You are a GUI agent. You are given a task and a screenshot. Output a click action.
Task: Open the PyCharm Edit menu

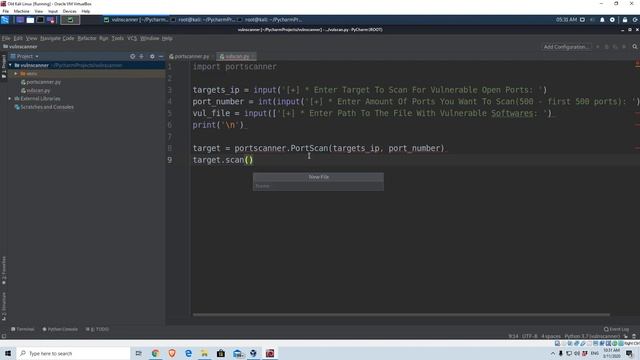[18, 38]
